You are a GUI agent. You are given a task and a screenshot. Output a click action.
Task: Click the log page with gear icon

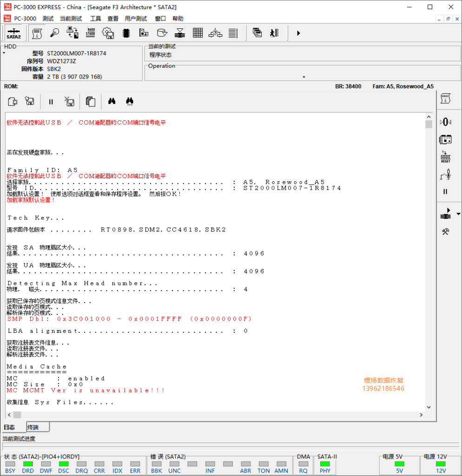click(13, 101)
